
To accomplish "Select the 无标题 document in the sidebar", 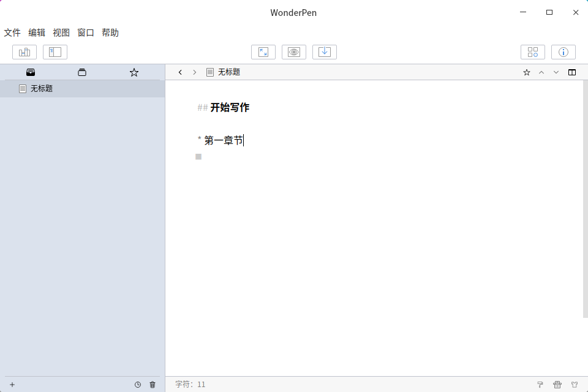I will [x=42, y=89].
